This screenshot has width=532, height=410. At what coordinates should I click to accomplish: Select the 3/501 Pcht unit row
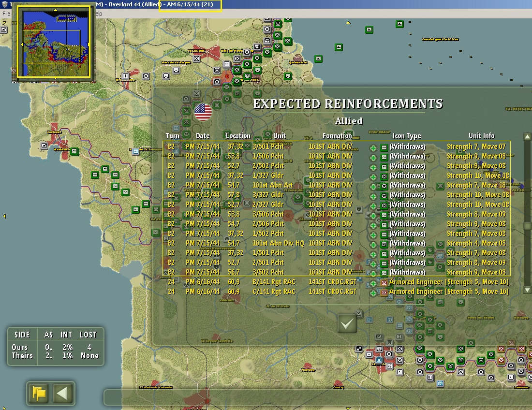[337, 146]
